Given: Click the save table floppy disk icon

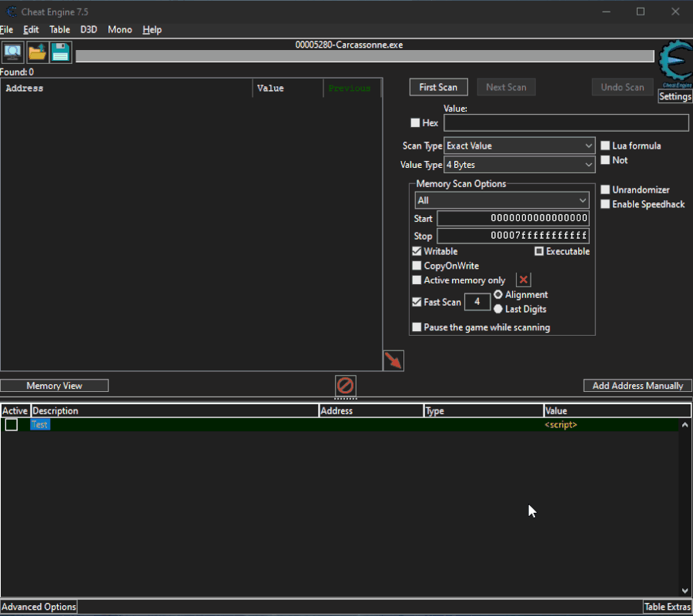Looking at the screenshot, I should [x=60, y=52].
